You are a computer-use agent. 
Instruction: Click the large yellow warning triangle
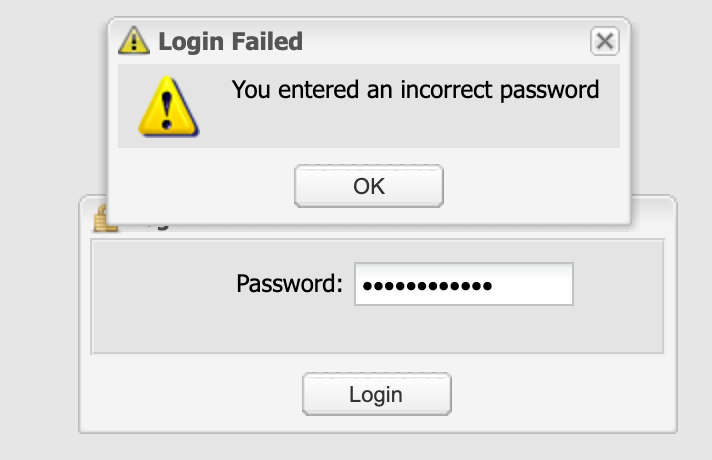tap(168, 106)
